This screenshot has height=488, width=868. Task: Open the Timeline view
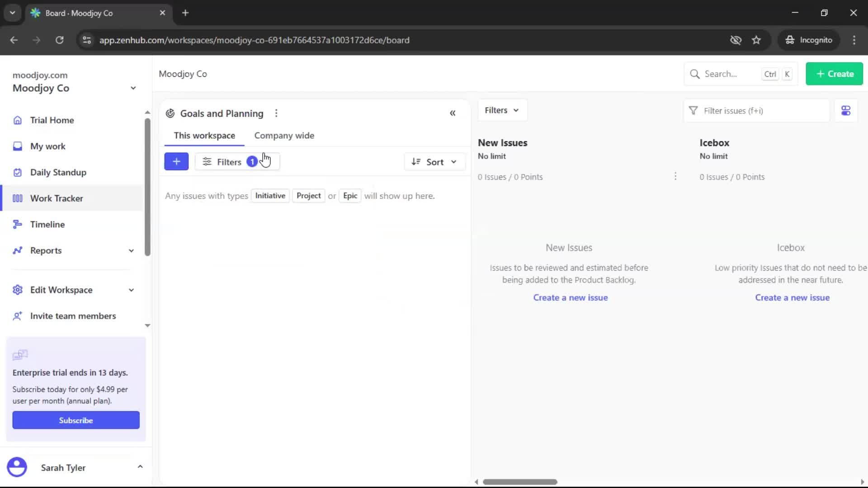pyautogui.click(x=47, y=224)
